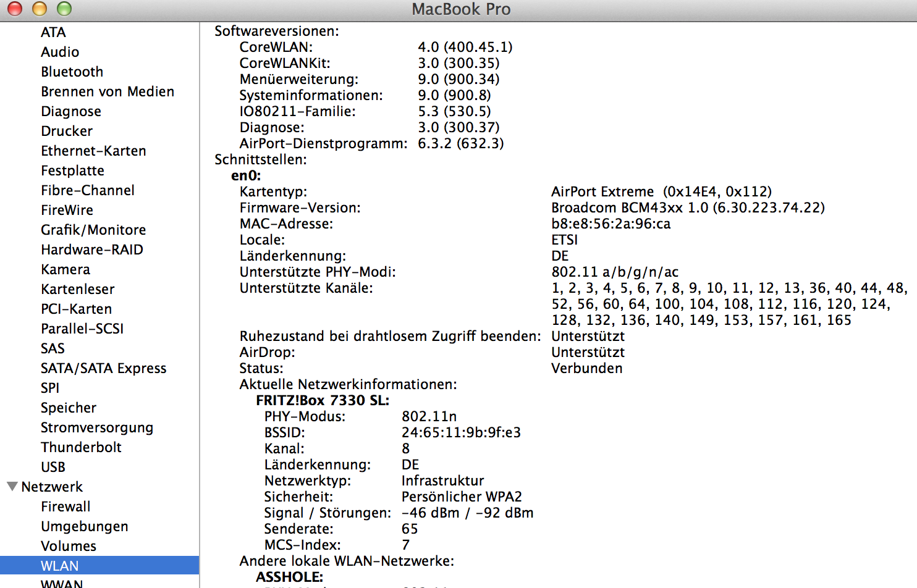917x588 pixels.
Task: Show Festplatte information
Action: 72,170
